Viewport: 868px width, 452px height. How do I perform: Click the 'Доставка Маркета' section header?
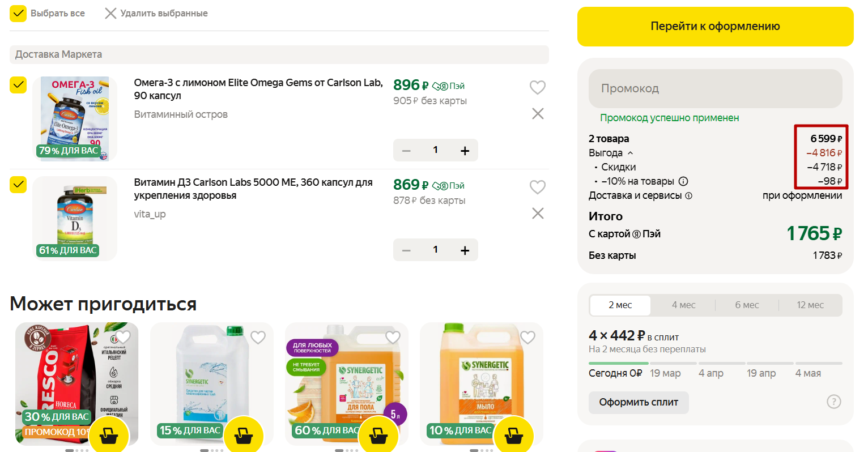pyautogui.click(x=279, y=54)
